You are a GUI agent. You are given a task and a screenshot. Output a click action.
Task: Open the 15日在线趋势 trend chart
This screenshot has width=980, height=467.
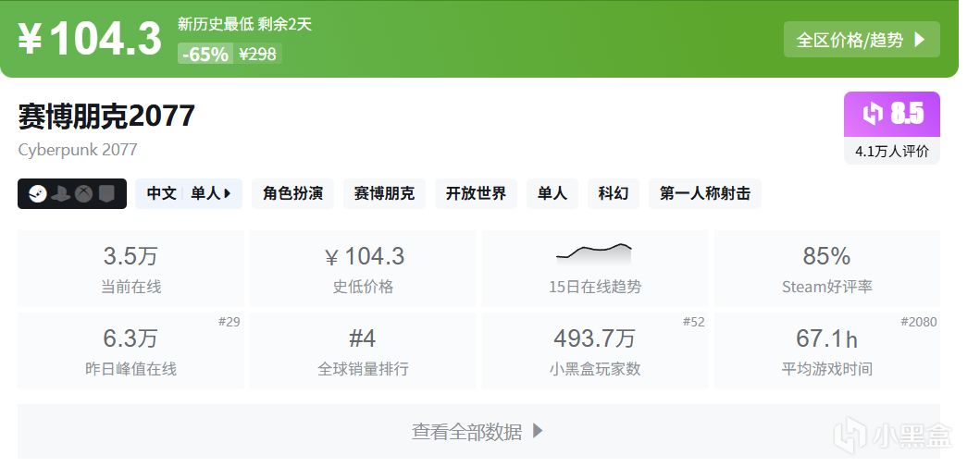pyautogui.click(x=595, y=268)
